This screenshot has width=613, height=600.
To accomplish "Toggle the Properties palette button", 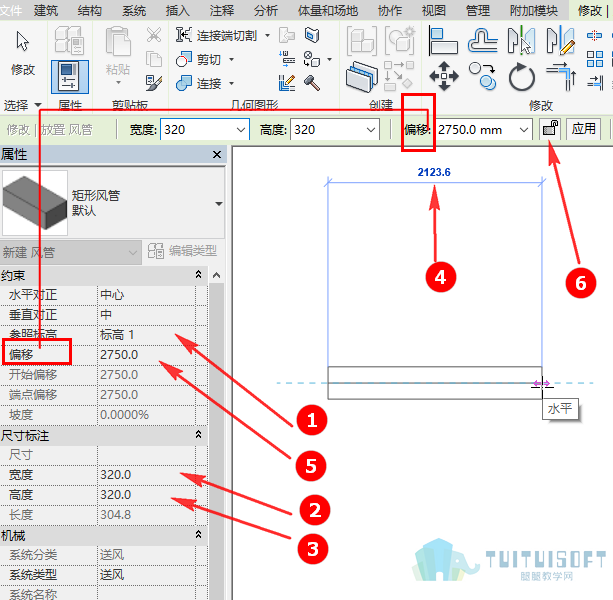I will pyautogui.click(x=70, y=77).
